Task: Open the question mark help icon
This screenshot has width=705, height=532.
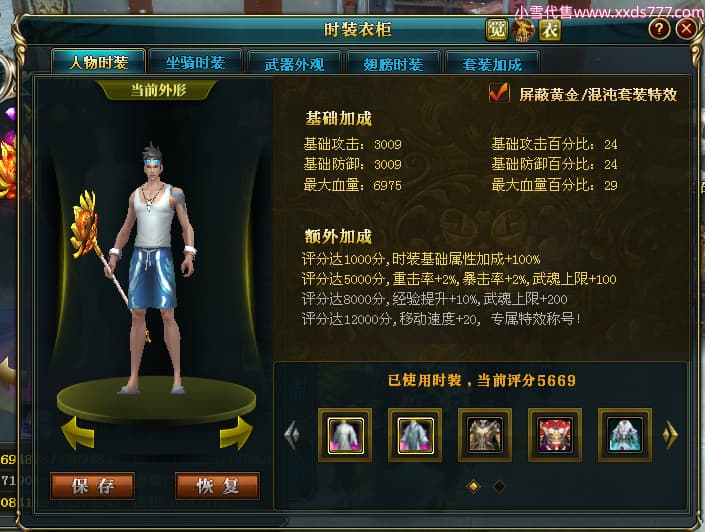Action: 659,29
